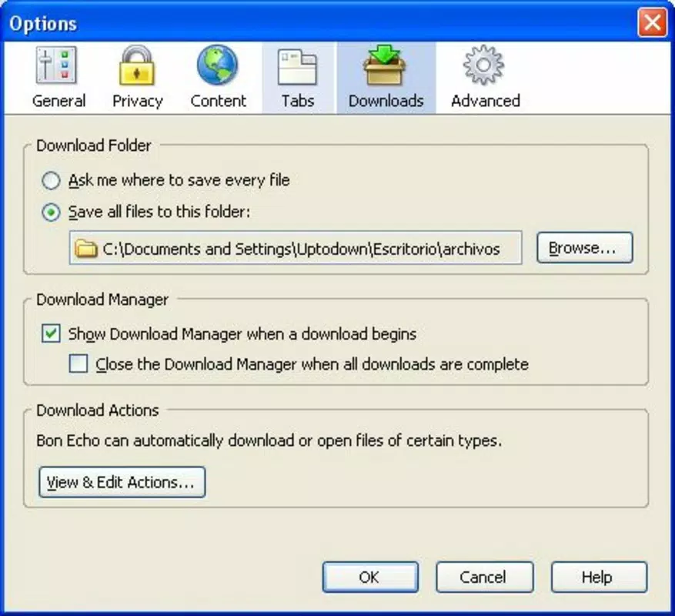The width and height of the screenshot is (675, 616).
Task: Click the download folder path field
Action: 296,248
